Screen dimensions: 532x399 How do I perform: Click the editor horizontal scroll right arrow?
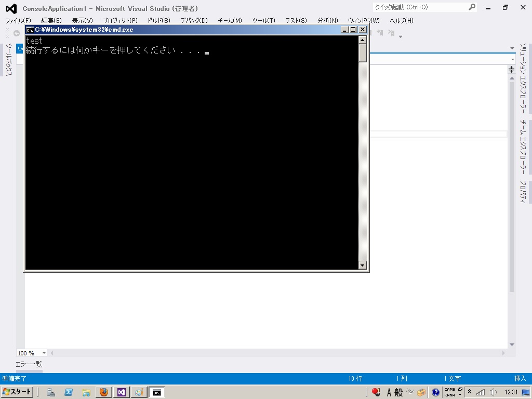click(503, 353)
